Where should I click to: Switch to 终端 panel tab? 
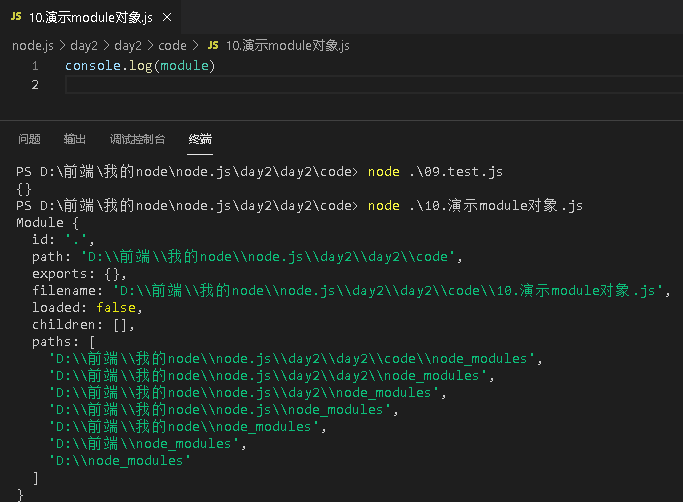(x=200, y=139)
